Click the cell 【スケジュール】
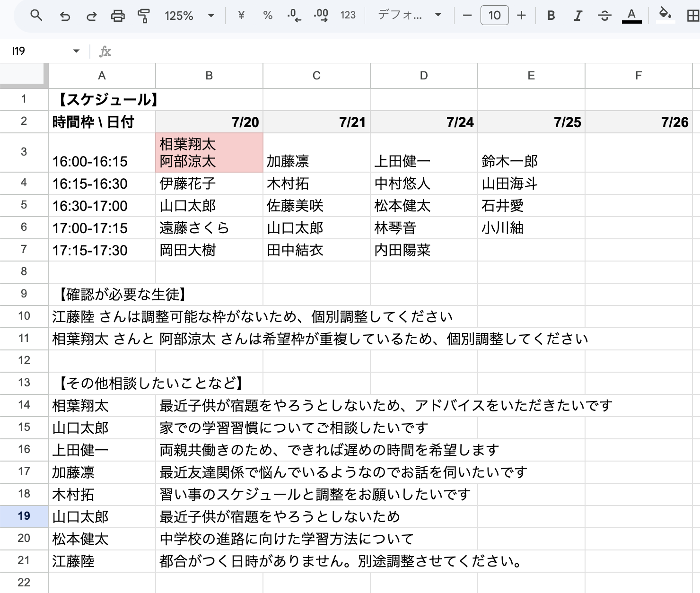This screenshot has height=593, width=700. pyautogui.click(x=102, y=100)
